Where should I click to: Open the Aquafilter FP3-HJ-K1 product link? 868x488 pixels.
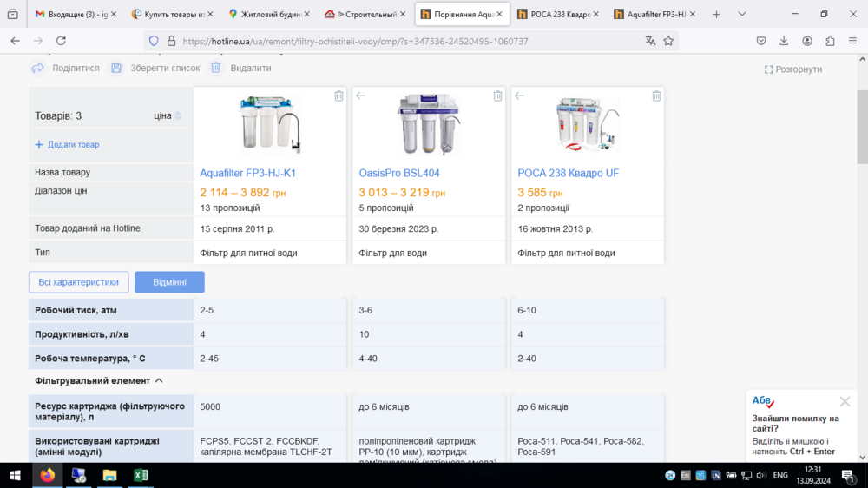click(248, 173)
